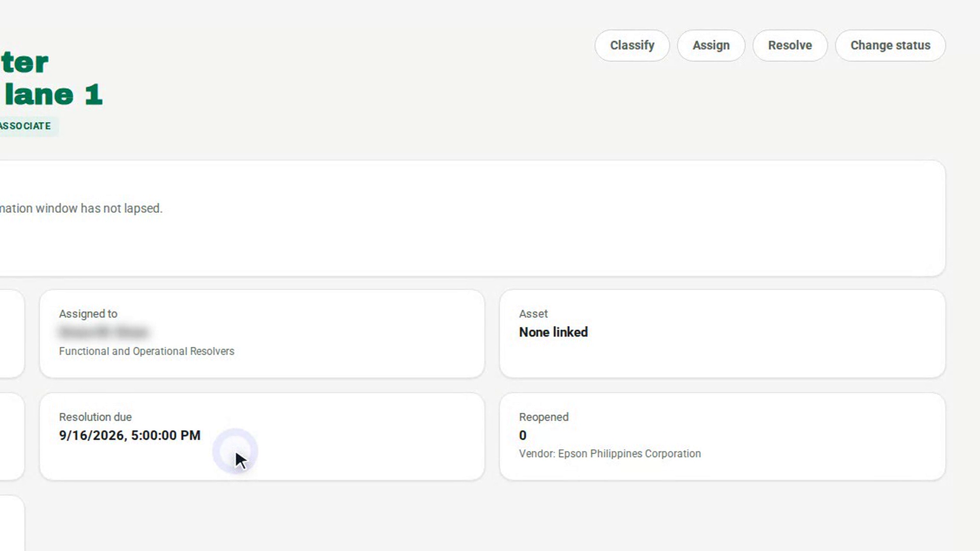Click the blurred assignee name
The height and width of the screenshot is (551, 980).
104,332
